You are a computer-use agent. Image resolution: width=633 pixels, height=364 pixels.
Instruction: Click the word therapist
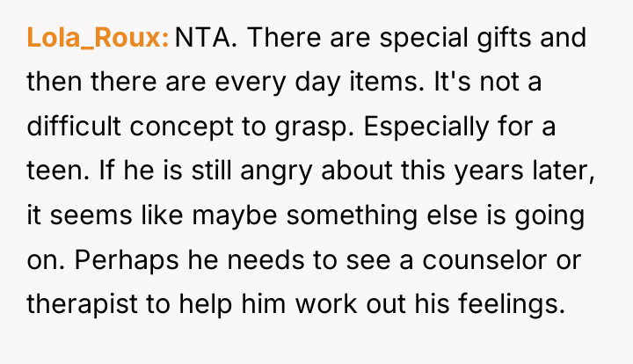82,305
